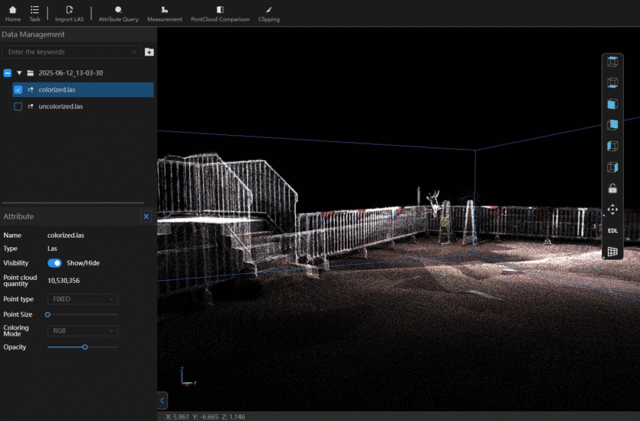Open the Coloring Mode dropdown
640x421 pixels.
pyautogui.click(x=83, y=330)
